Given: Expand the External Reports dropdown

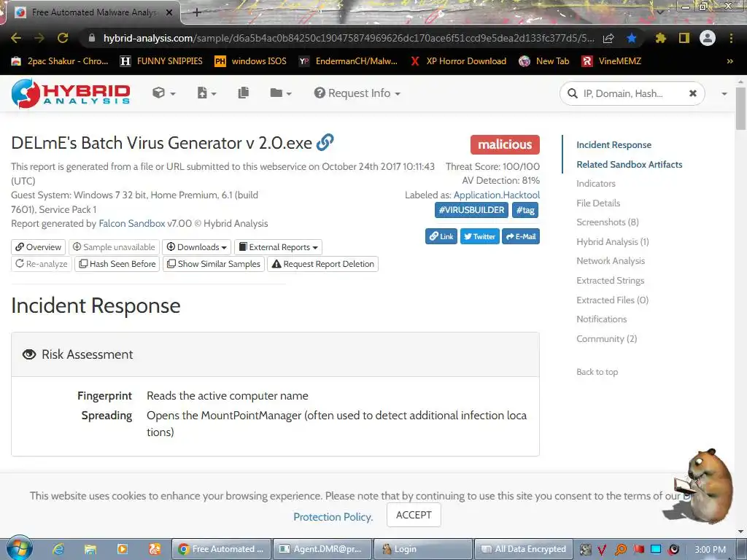Looking at the screenshot, I should click(278, 247).
